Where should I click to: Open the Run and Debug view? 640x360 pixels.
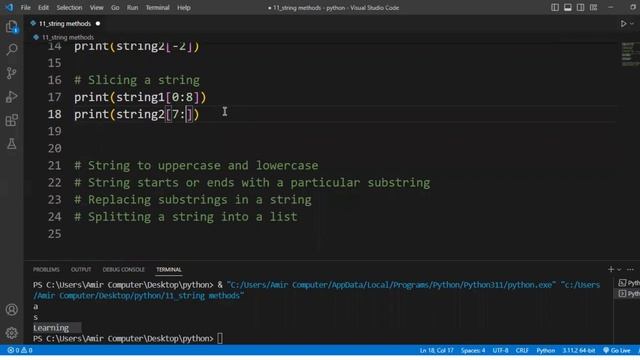click(11, 97)
